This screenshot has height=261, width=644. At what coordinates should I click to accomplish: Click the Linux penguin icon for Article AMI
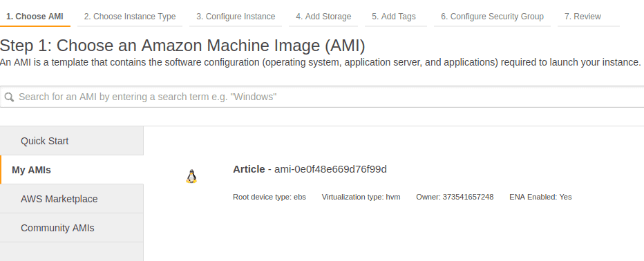coord(191,177)
